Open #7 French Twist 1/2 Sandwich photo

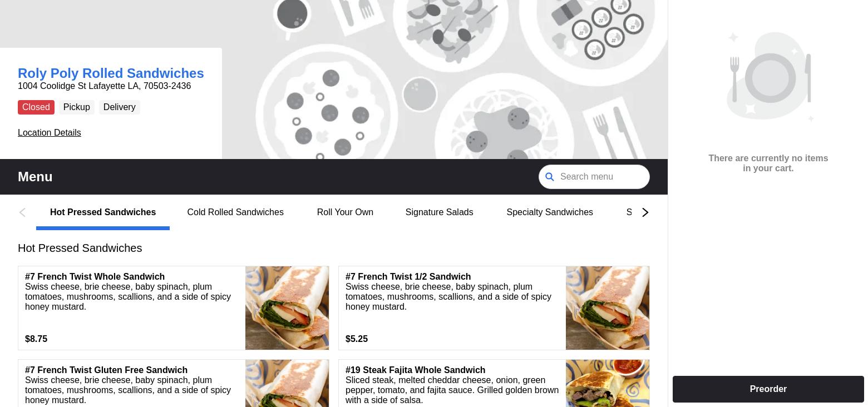608,308
